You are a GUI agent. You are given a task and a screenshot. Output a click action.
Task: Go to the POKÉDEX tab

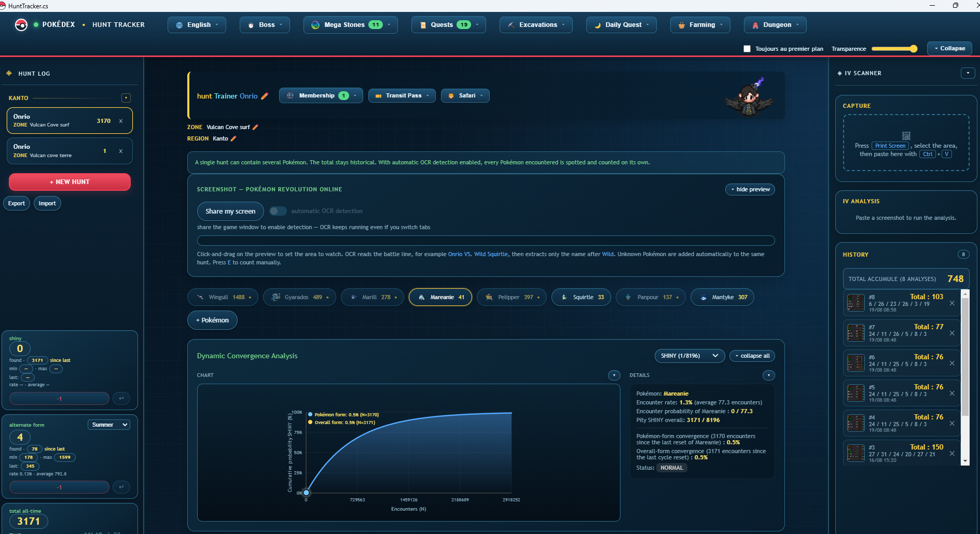pyautogui.click(x=59, y=25)
